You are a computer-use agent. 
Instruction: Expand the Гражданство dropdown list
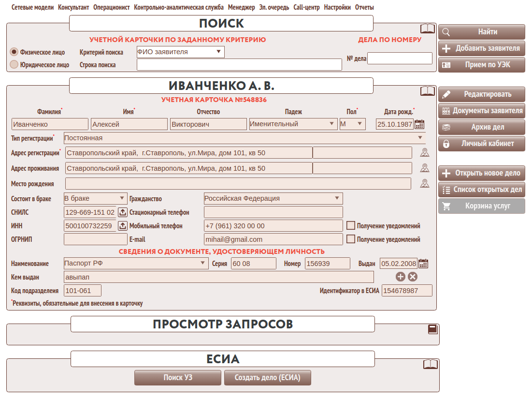pyautogui.click(x=273, y=198)
